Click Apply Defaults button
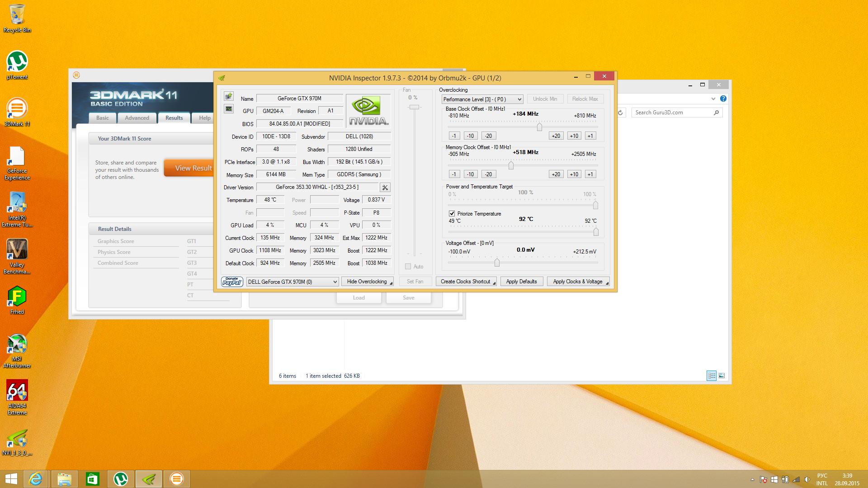This screenshot has height=488, width=868. point(521,282)
